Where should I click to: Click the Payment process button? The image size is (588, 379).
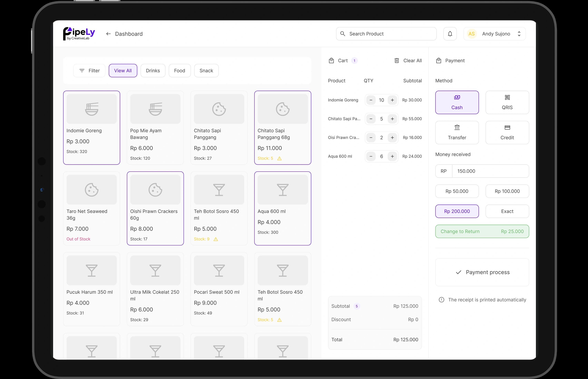(x=482, y=272)
